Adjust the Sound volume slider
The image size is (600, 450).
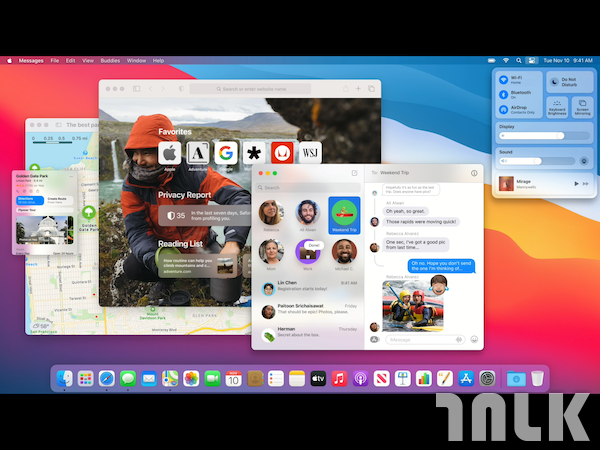537,161
